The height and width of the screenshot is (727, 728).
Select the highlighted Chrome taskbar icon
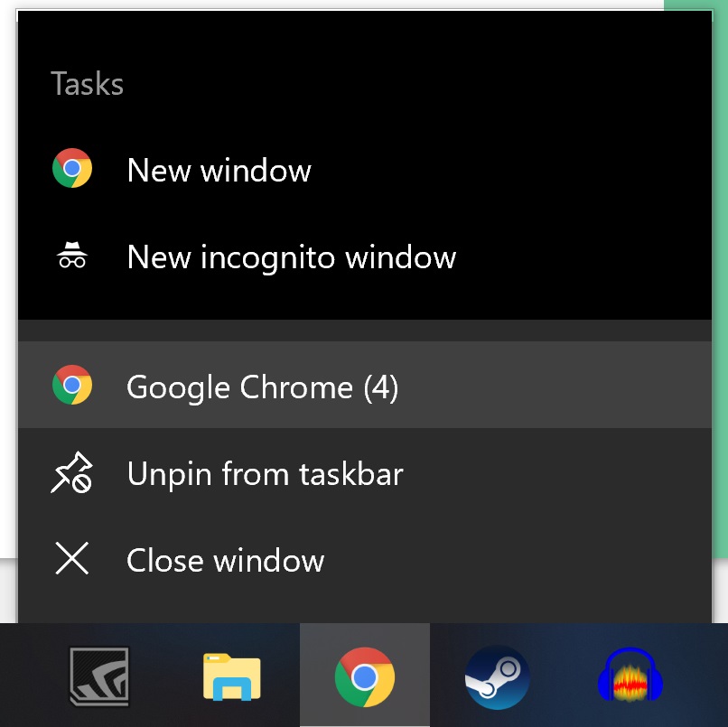[x=364, y=676]
